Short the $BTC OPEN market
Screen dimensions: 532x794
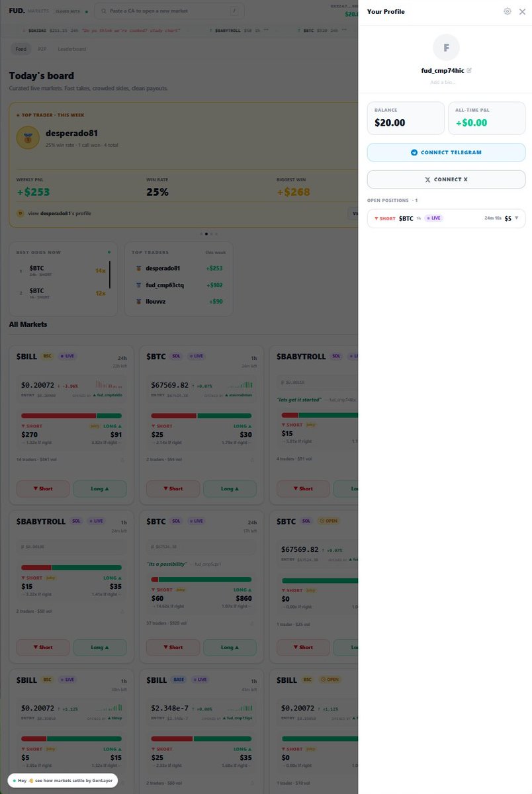click(303, 647)
